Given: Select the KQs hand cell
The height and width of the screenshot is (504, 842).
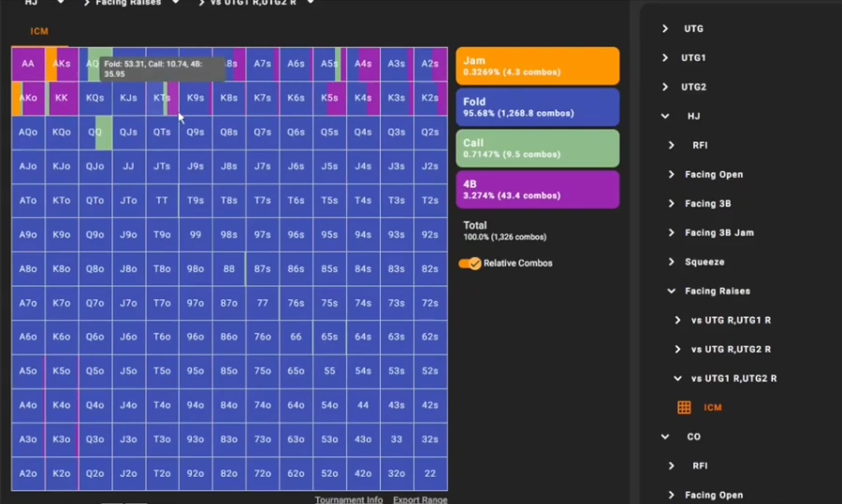Looking at the screenshot, I should tap(95, 97).
